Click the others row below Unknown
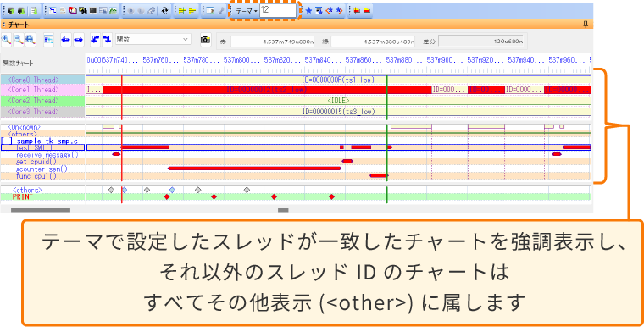The image size is (644, 332). [x=43, y=134]
